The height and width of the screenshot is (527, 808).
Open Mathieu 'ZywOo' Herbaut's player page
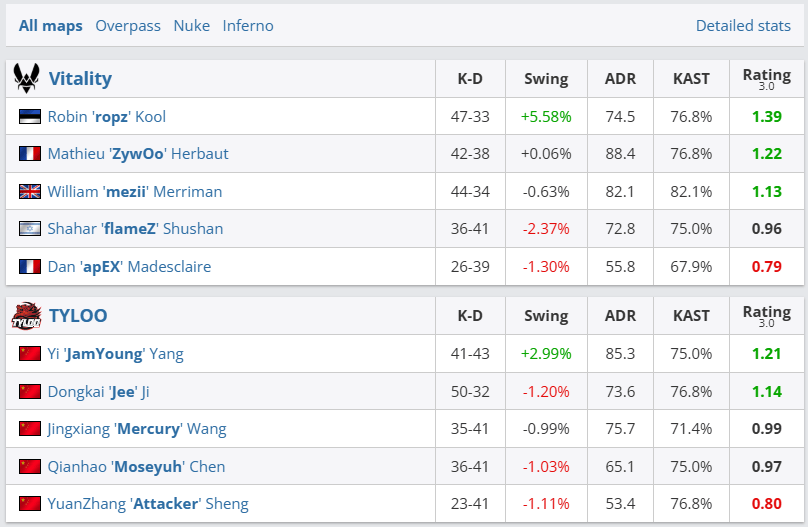[138, 154]
